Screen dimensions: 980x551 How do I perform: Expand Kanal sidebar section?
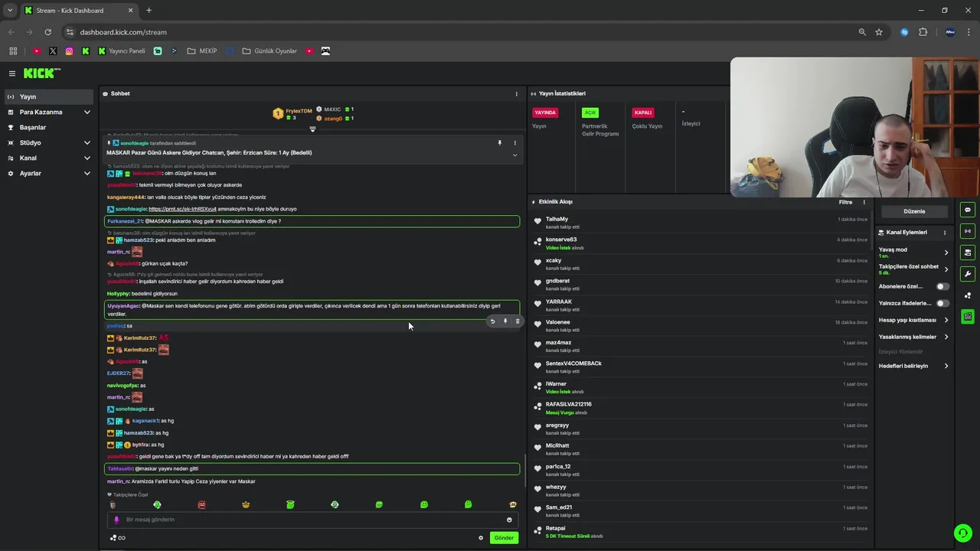[x=49, y=158]
